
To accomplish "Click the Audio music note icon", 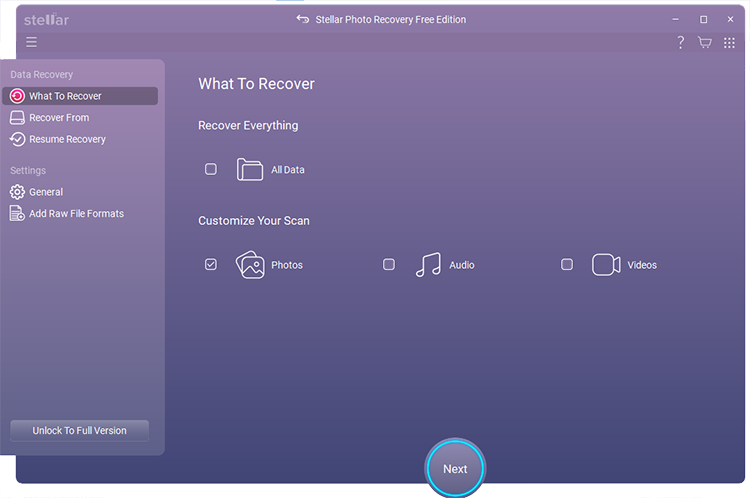I will 428,265.
